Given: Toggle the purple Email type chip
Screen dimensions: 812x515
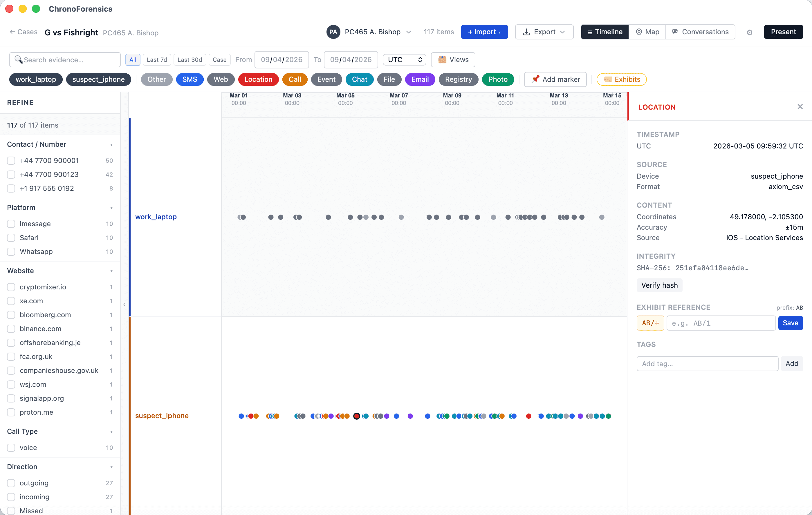Looking at the screenshot, I should (420, 79).
